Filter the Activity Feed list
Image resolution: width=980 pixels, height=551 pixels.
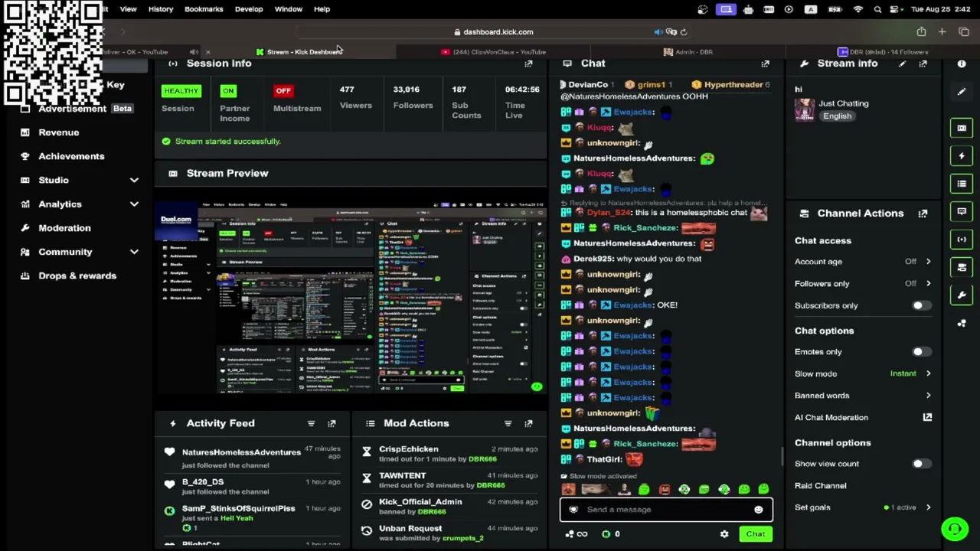(311, 423)
